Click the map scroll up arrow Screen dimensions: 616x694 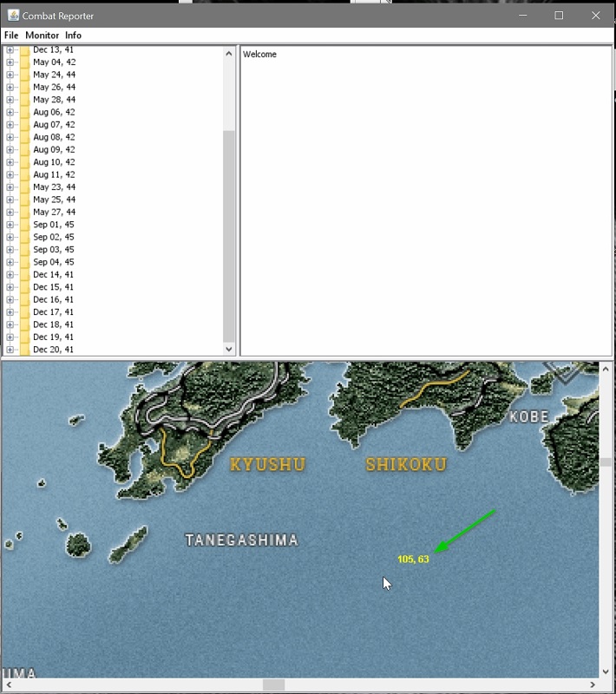pyautogui.click(x=606, y=369)
